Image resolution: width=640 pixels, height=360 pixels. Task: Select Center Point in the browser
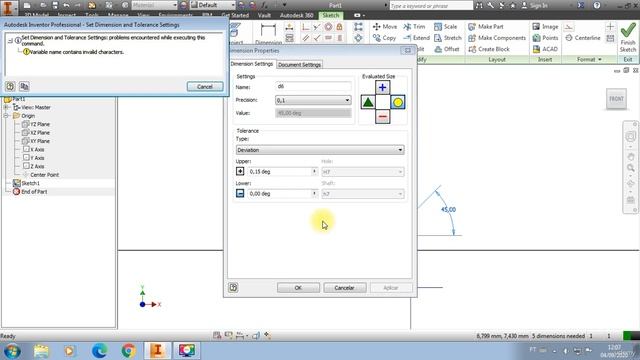coord(44,175)
